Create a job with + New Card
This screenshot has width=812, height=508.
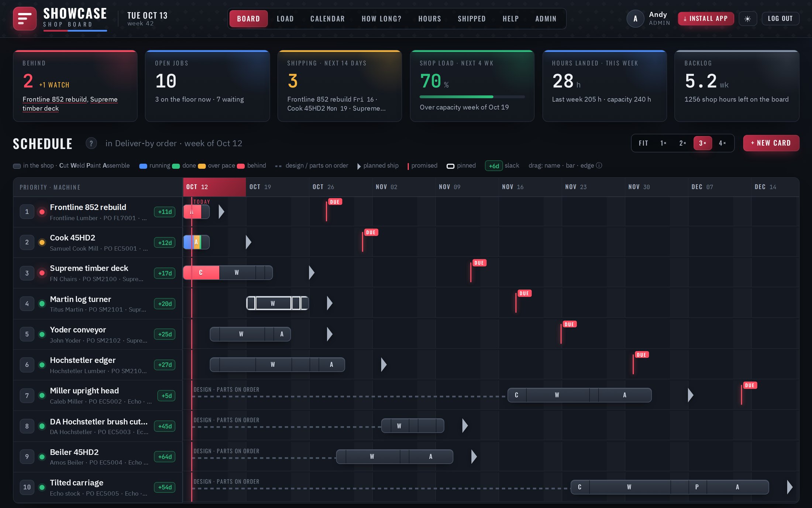pyautogui.click(x=771, y=143)
